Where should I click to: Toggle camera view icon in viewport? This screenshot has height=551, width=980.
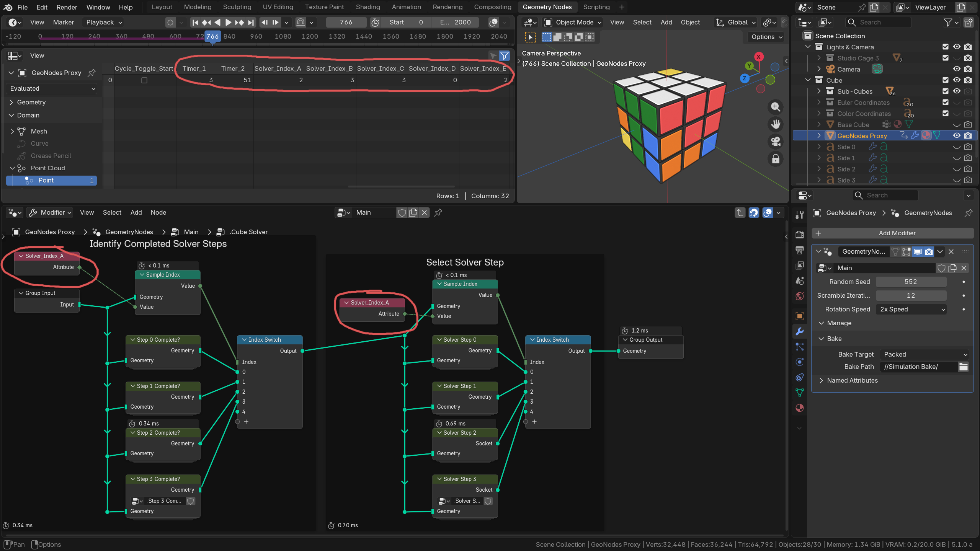(x=776, y=142)
